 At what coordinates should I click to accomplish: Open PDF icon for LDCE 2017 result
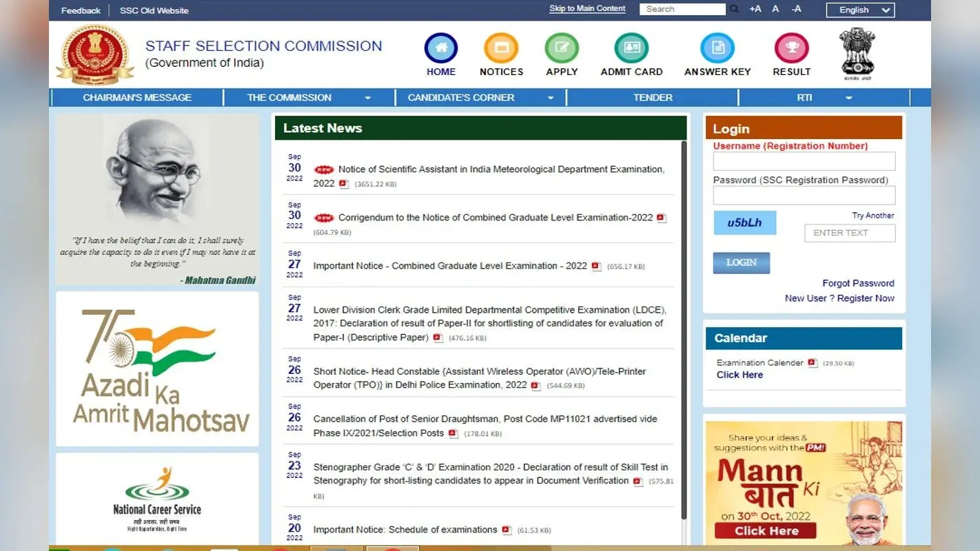438,338
